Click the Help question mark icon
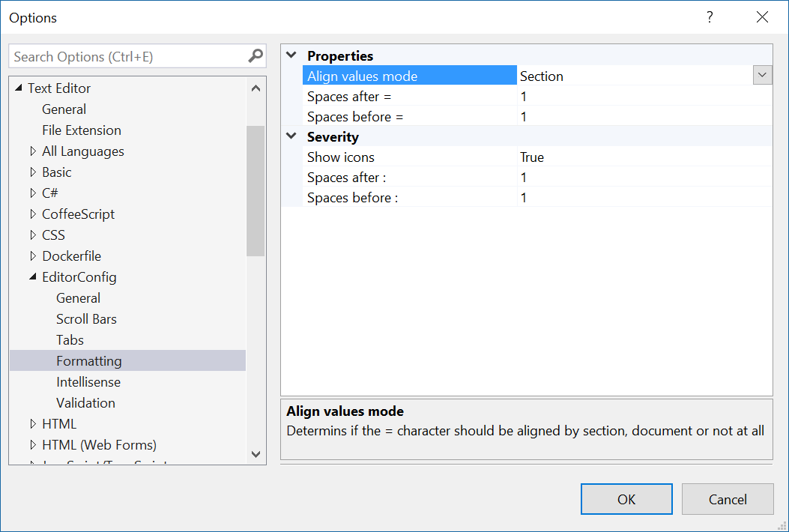This screenshot has width=789, height=532. point(710,17)
